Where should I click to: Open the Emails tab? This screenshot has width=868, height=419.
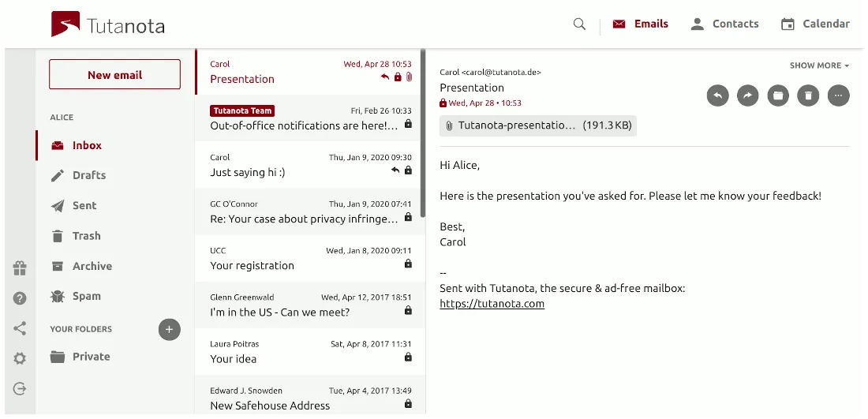click(641, 24)
